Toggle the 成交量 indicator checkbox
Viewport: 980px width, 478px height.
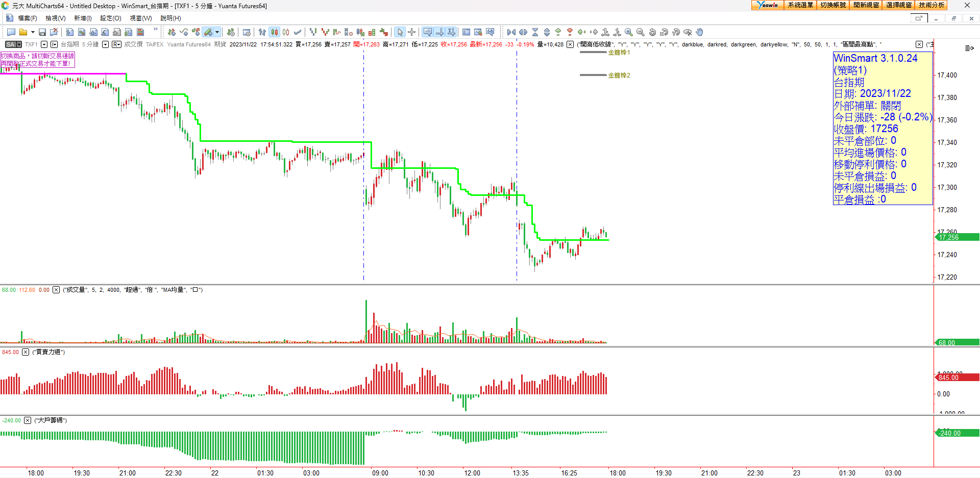pos(56,290)
